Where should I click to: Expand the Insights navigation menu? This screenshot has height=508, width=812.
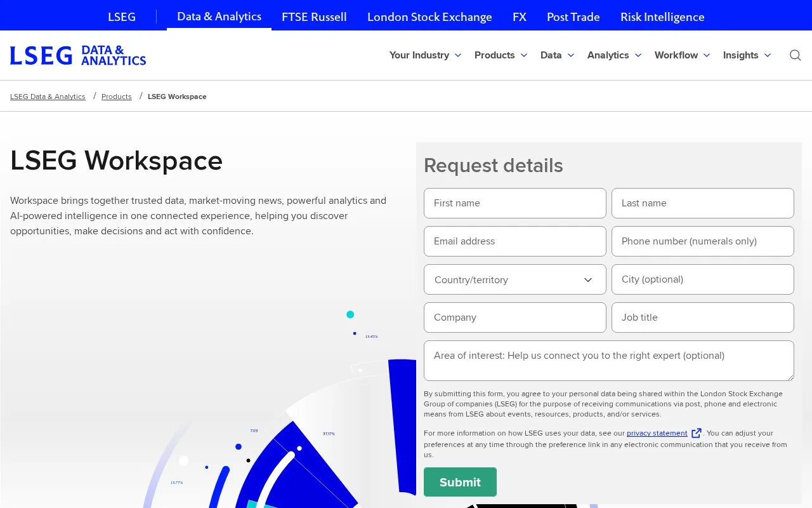click(x=747, y=55)
